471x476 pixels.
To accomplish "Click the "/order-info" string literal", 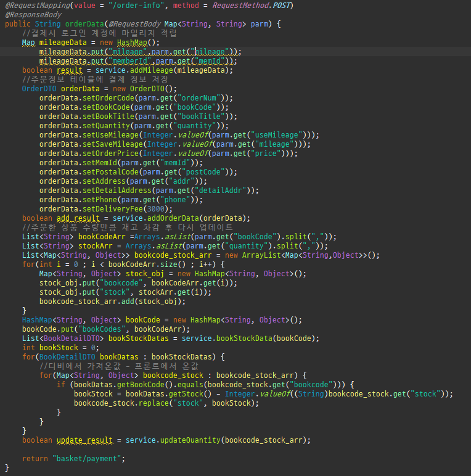I will click(136, 6).
